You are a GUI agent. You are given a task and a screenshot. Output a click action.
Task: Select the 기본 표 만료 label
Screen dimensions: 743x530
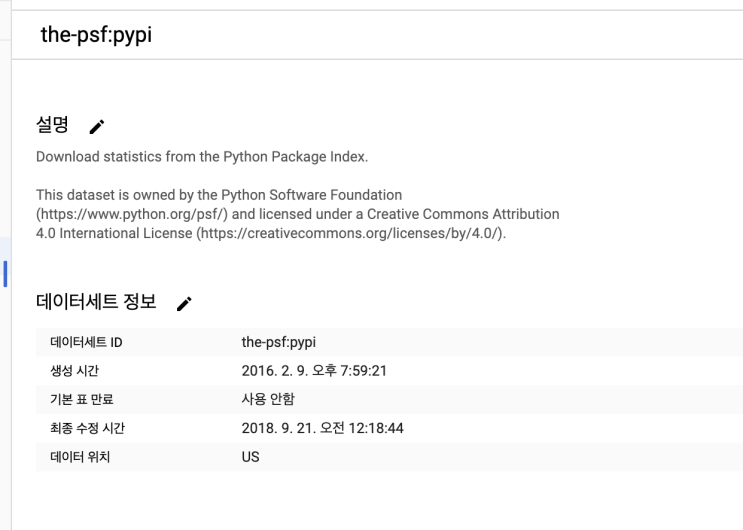pos(82,400)
